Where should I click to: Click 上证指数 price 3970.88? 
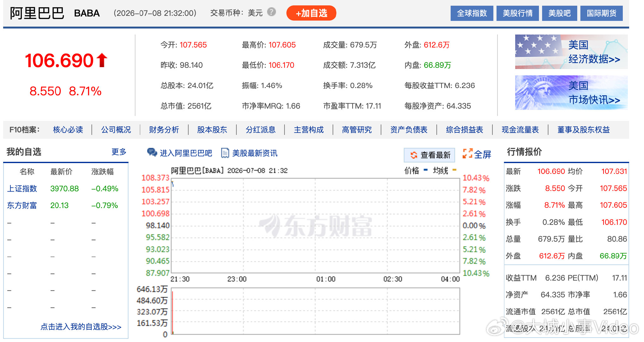coord(64,188)
